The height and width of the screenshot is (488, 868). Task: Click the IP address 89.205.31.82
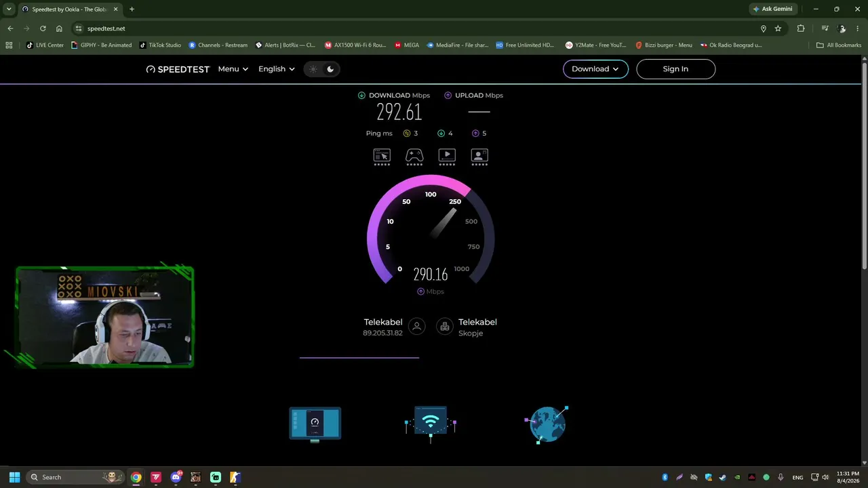click(x=382, y=333)
